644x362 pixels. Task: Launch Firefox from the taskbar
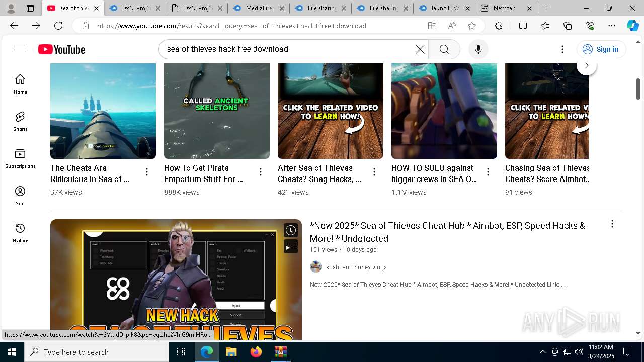coord(256,352)
